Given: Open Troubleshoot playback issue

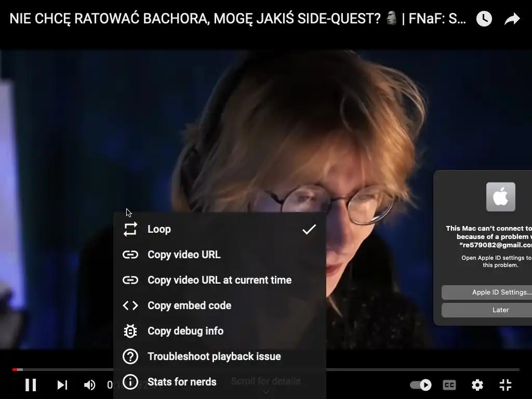Looking at the screenshot, I should (220, 356).
